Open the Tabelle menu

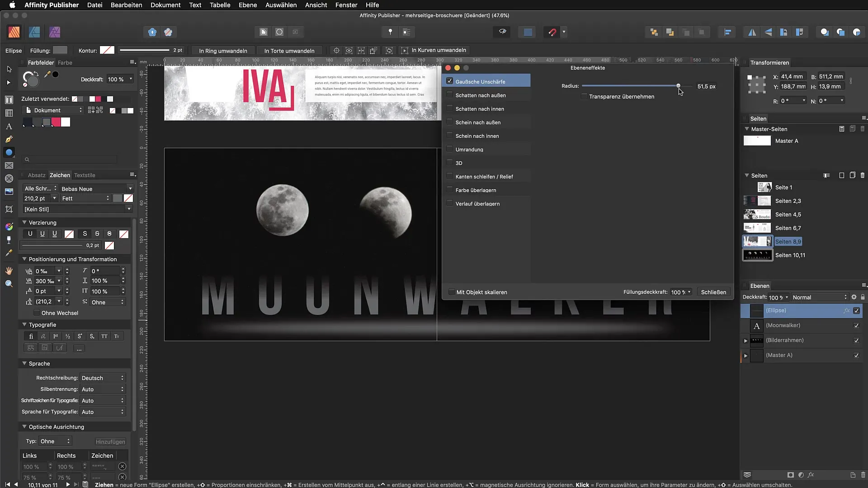click(220, 5)
